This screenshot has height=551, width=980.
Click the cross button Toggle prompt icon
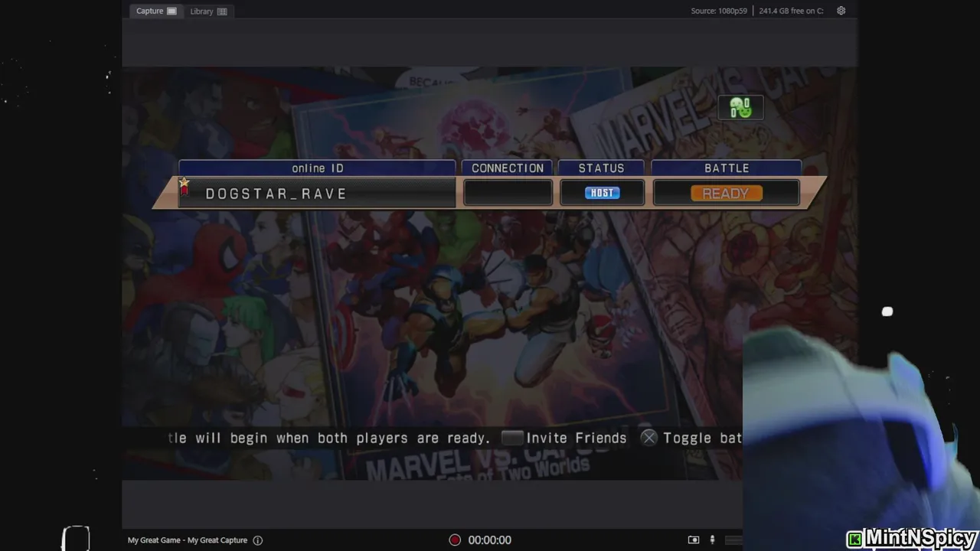(648, 438)
